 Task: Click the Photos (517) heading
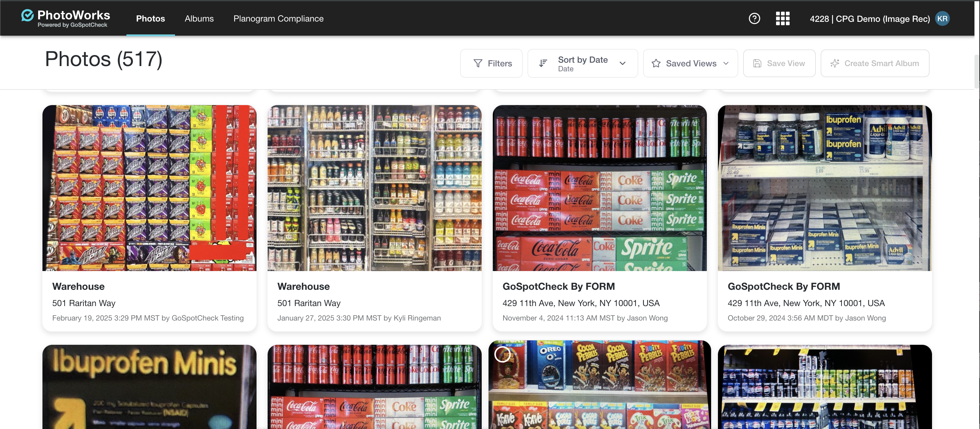(x=103, y=59)
